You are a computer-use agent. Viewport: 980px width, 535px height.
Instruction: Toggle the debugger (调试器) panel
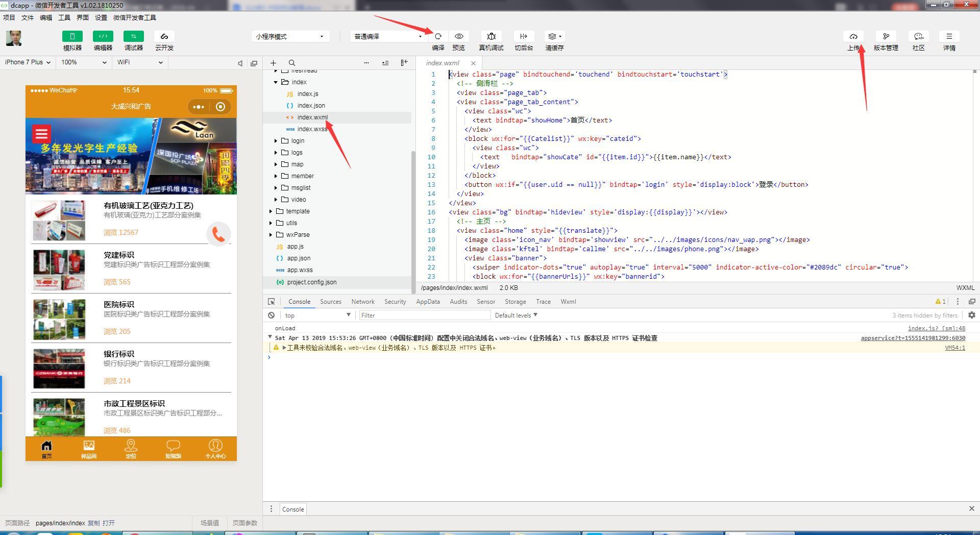pyautogui.click(x=134, y=36)
